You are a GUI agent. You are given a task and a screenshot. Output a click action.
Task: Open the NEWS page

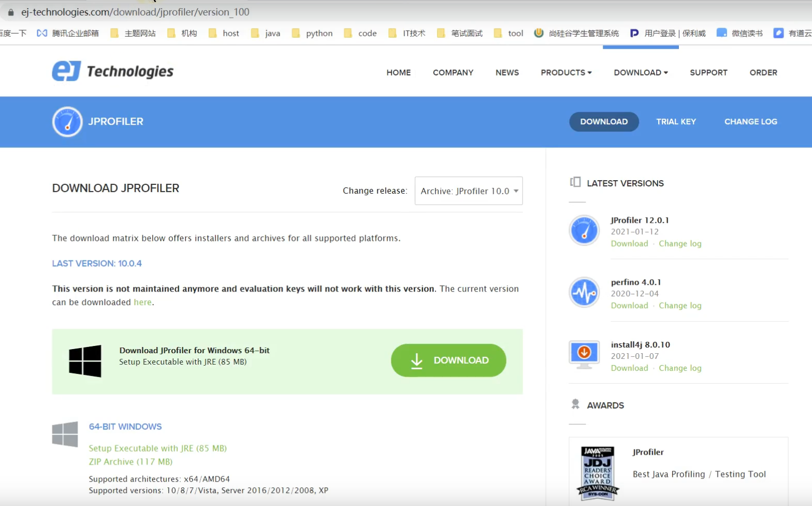507,73
